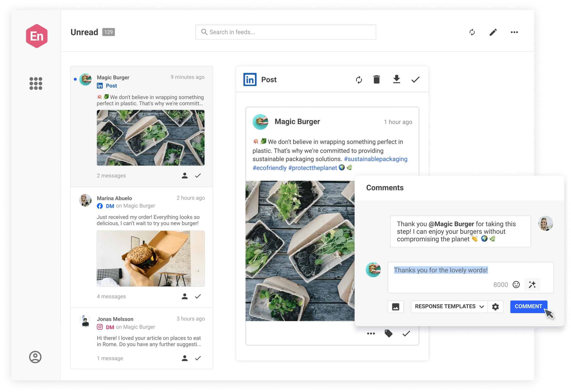Open the apps grid in sidebar
571x392 pixels.
click(x=36, y=83)
